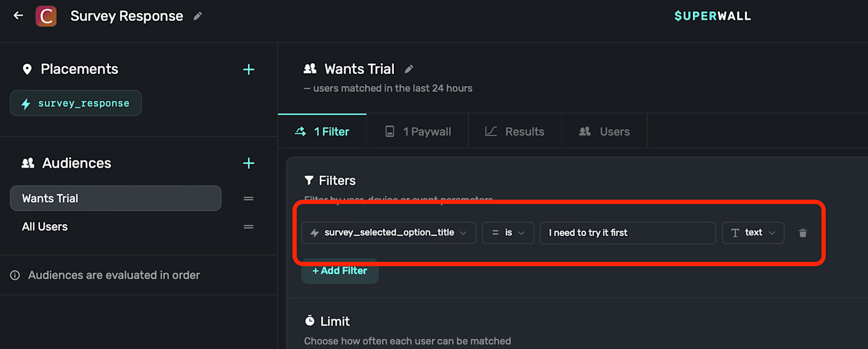This screenshot has height=349, width=868.
Task: Rename Wants Trial using pencil icon
Action: [409, 69]
